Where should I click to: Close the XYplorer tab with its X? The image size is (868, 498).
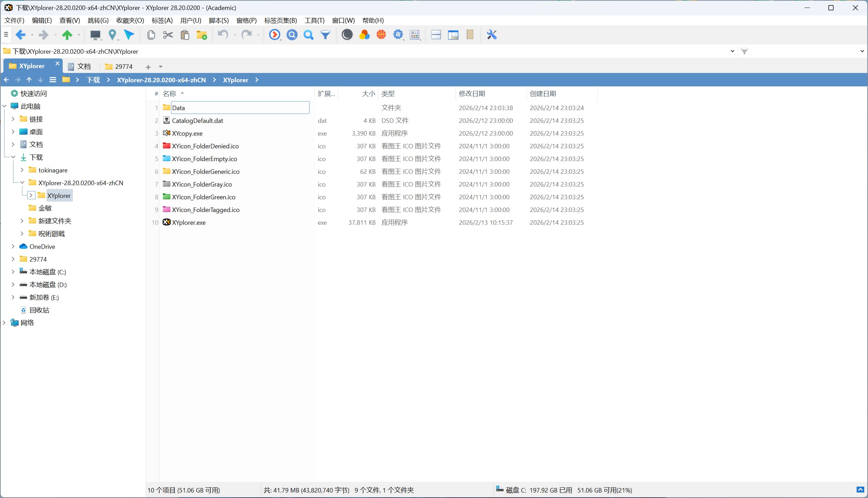coord(57,64)
